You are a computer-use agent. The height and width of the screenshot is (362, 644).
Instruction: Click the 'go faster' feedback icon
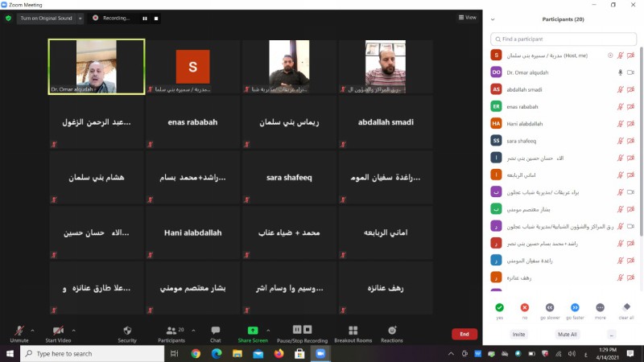click(x=575, y=307)
